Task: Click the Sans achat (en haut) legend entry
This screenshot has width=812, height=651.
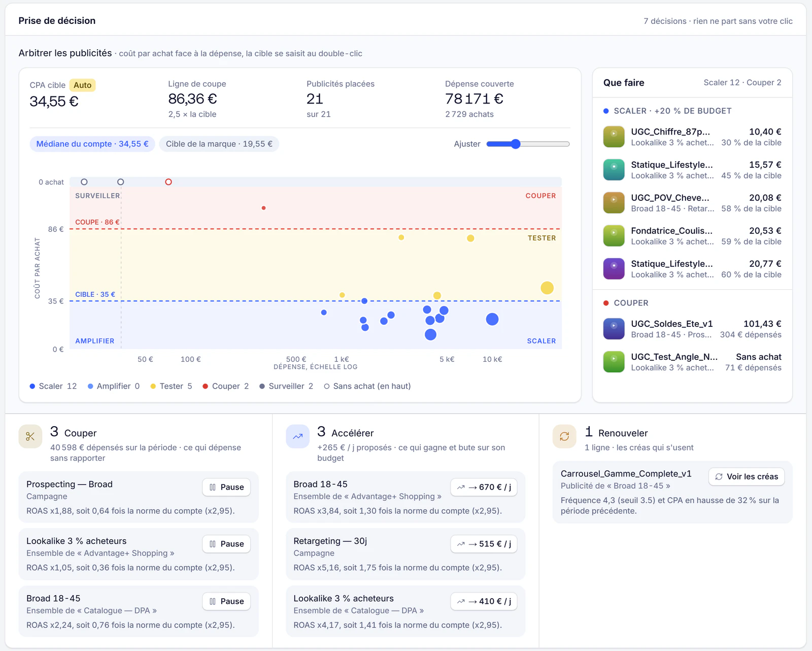Action: pos(367,386)
